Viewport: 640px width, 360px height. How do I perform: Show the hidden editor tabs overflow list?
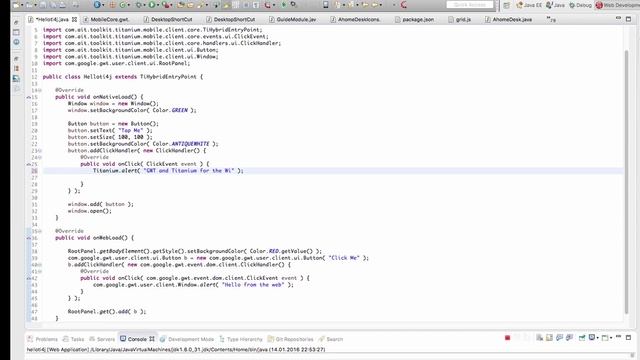pyautogui.click(x=551, y=19)
